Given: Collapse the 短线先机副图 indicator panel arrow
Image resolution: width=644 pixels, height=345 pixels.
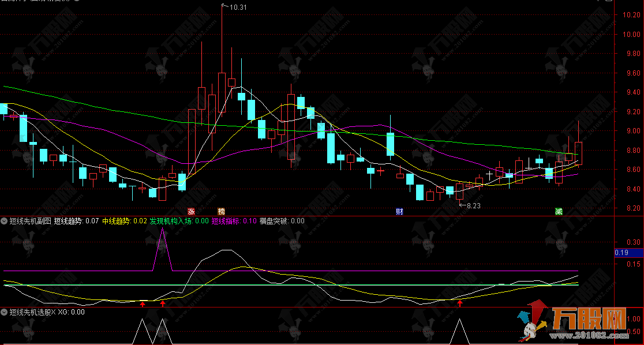Looking at the screenshot, I should point(5,220).
